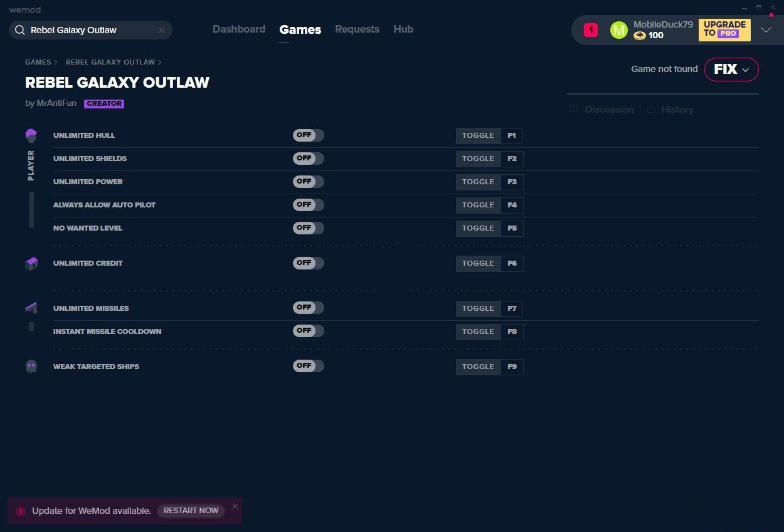The height and width of the screenshot is (532, 784).
Task: Switch to the Dashboard tab
Action: tap(239, 29)
